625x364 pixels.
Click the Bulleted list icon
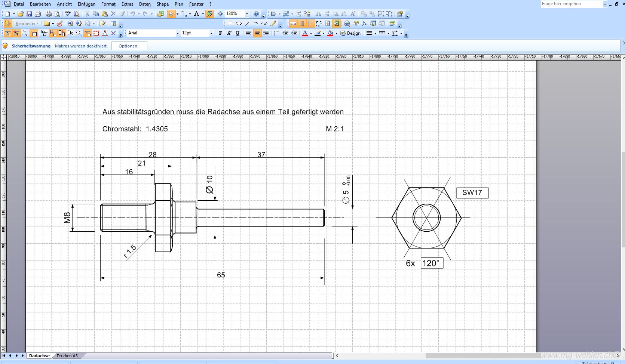click(x=276, y=33)
